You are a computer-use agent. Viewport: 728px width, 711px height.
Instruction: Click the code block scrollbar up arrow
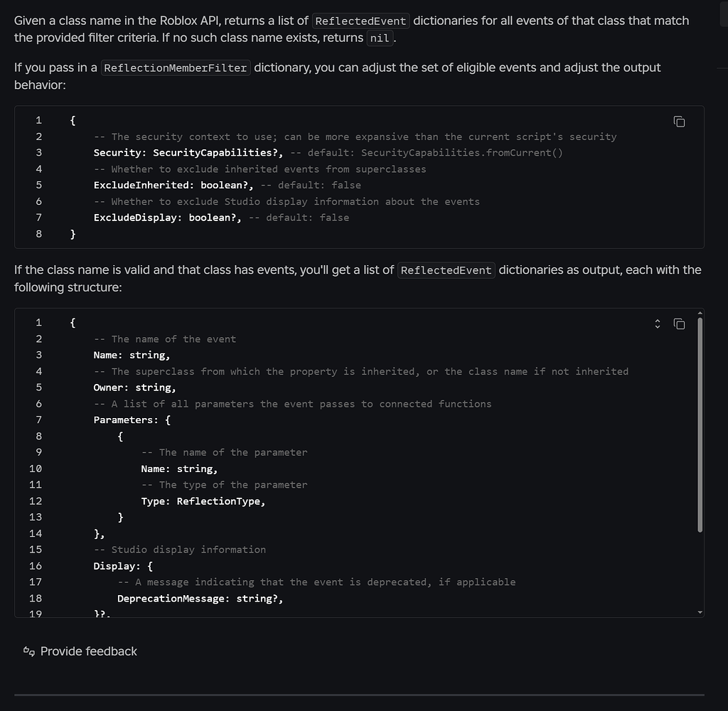(700, 313)
